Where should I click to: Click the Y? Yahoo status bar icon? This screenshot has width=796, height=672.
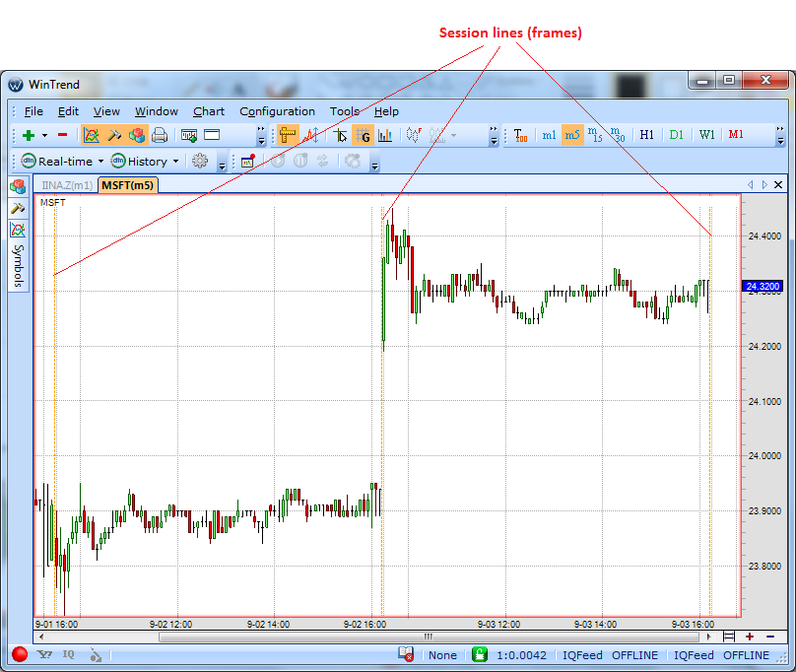(44, 654)
